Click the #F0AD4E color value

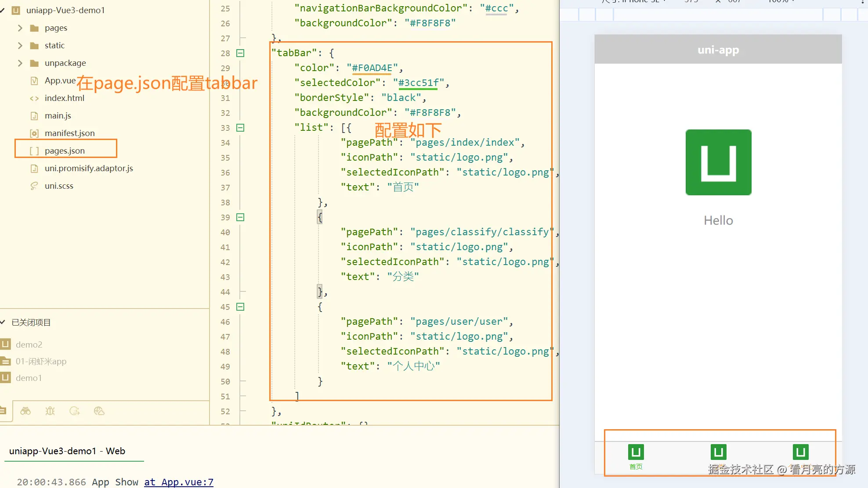[372, 68]
